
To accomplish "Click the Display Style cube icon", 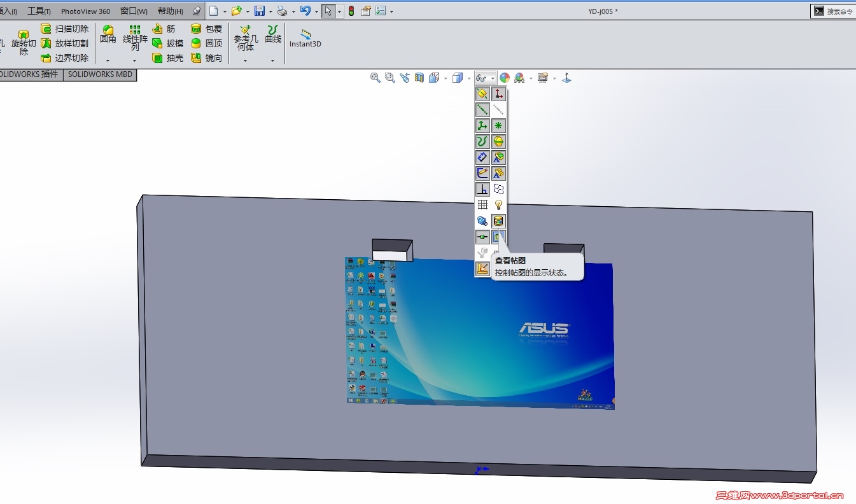I will [x=458, y=78].
